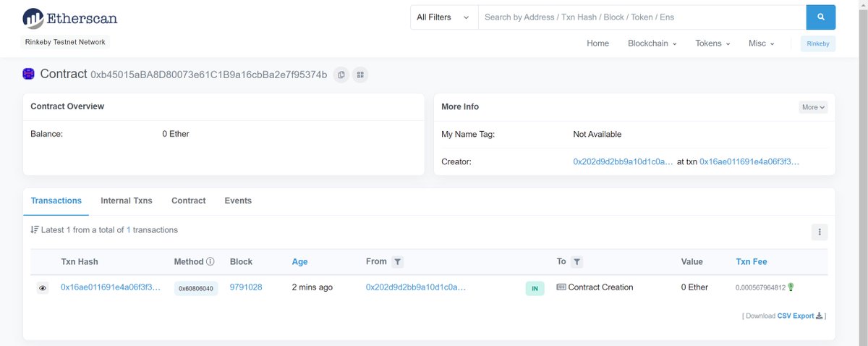Show QR code for contract address
868x346 pixels.
pos(359,75)
